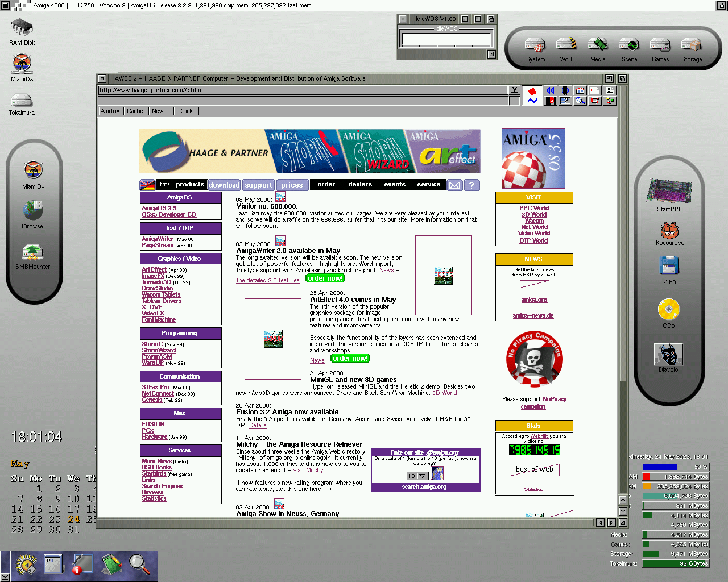Open the AmigaOS 3.5 link

click(x=159, y=208)
